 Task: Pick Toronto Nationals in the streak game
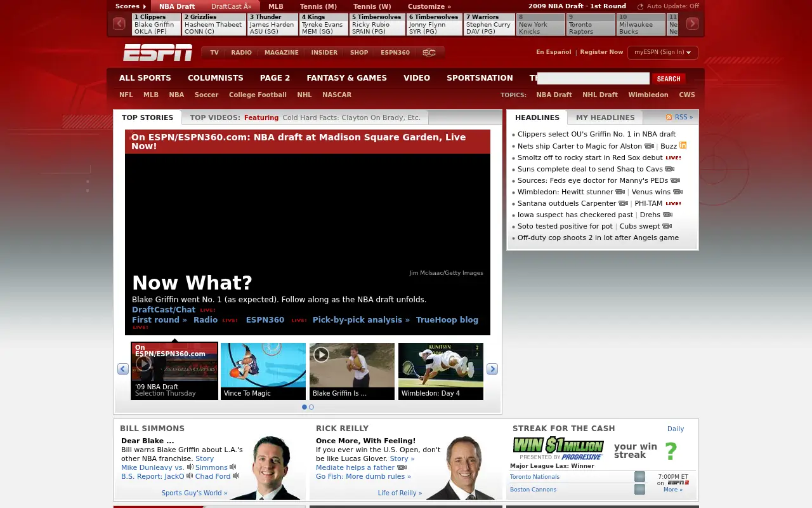(639, 477)
